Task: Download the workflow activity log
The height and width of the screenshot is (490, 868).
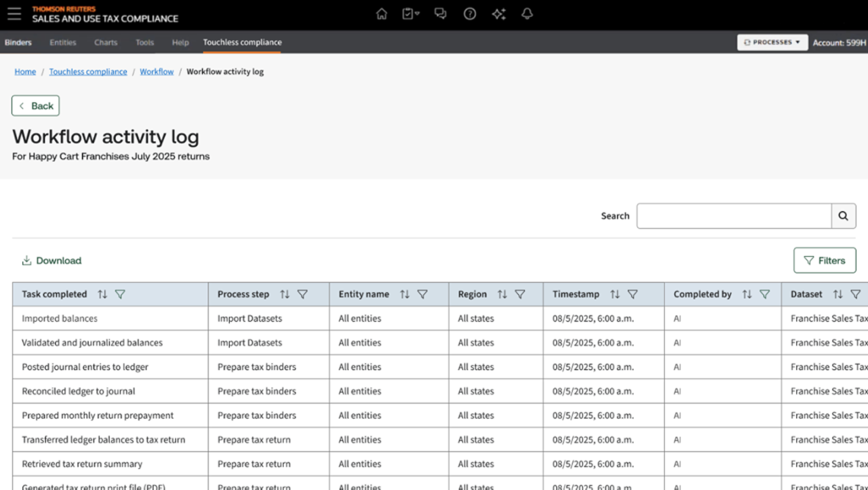Action: coord(52,261)
